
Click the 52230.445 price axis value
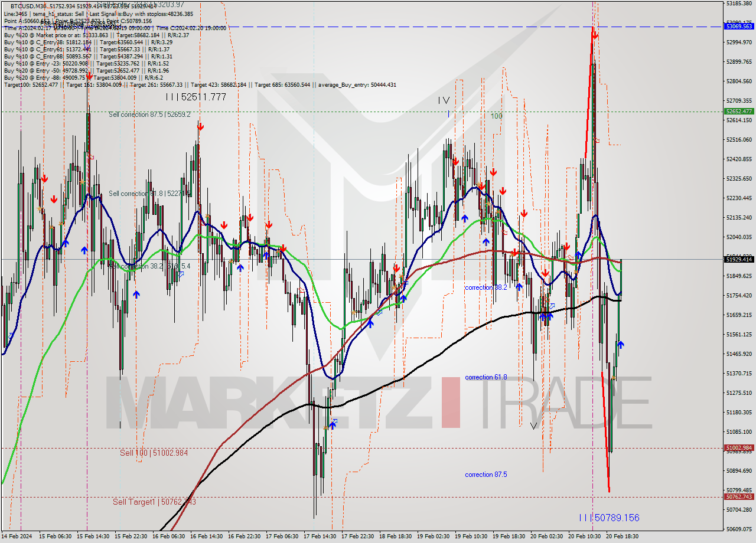[739, 198]
